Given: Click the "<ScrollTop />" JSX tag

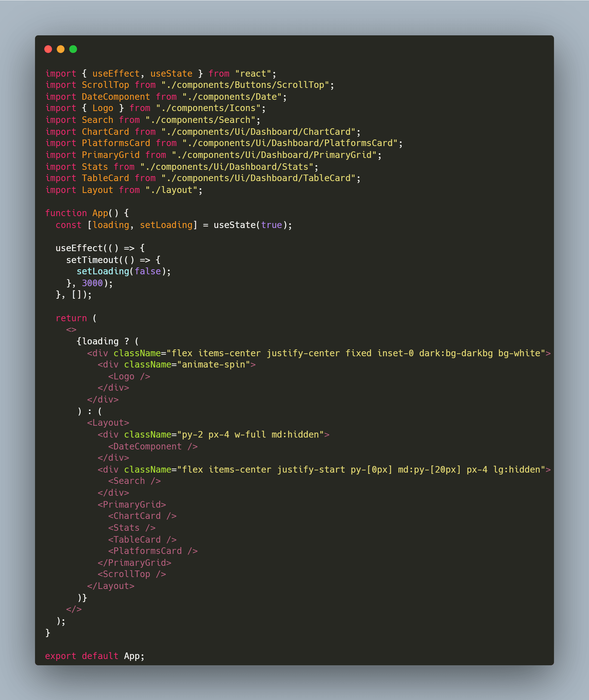Looking at the screenshot, I should 132,574.
